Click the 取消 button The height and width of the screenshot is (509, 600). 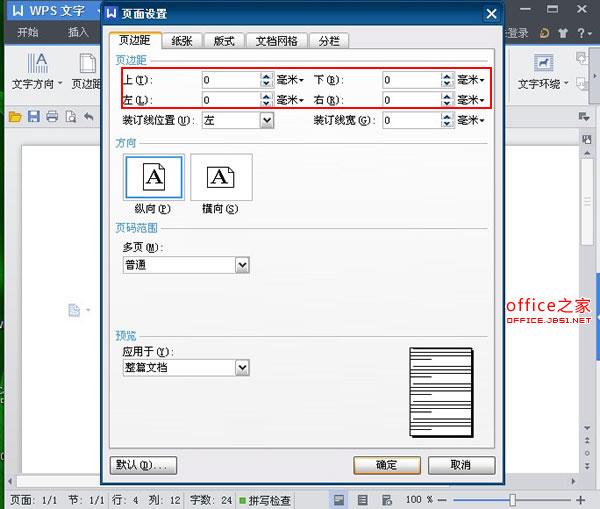(461, 465)
